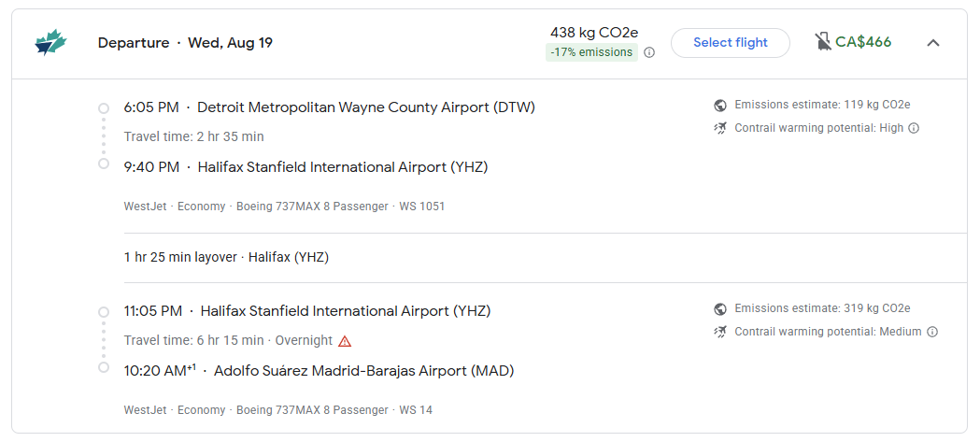Click the red overnight warning triangle

pyautogui.click(x=345, y=341)
